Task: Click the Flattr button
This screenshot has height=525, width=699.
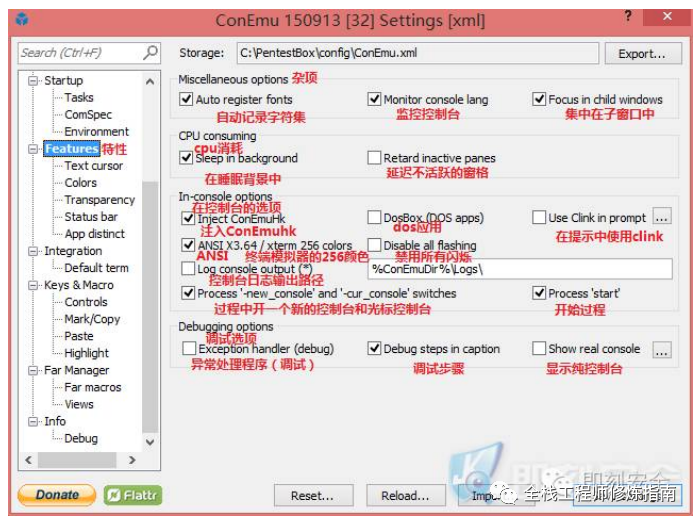Action: [133, 495]
